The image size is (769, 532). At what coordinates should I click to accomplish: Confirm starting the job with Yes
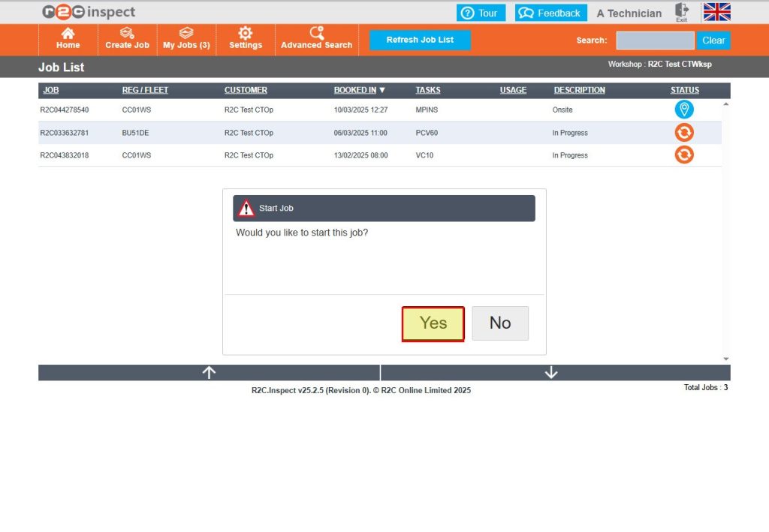[x=433, y=323]
